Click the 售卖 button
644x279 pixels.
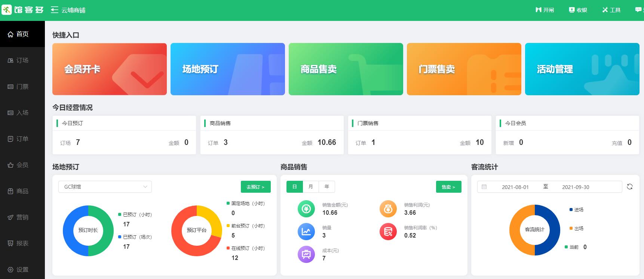[449, 187]
